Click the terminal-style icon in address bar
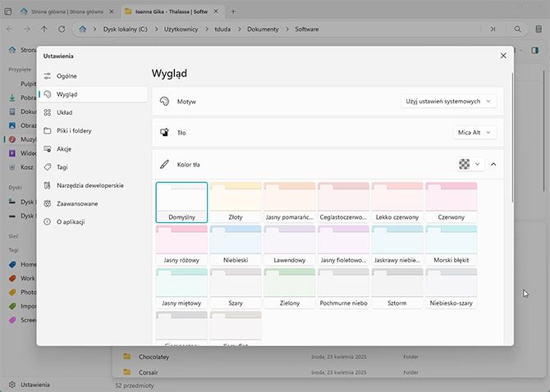This screenshot has height=392, width=550. point(493,29)
